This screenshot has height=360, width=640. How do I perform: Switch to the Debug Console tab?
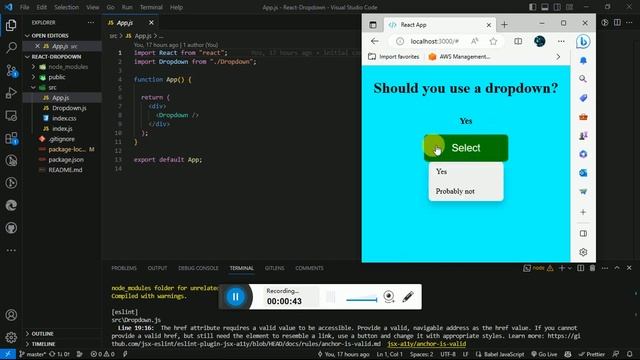click(198, 268)
